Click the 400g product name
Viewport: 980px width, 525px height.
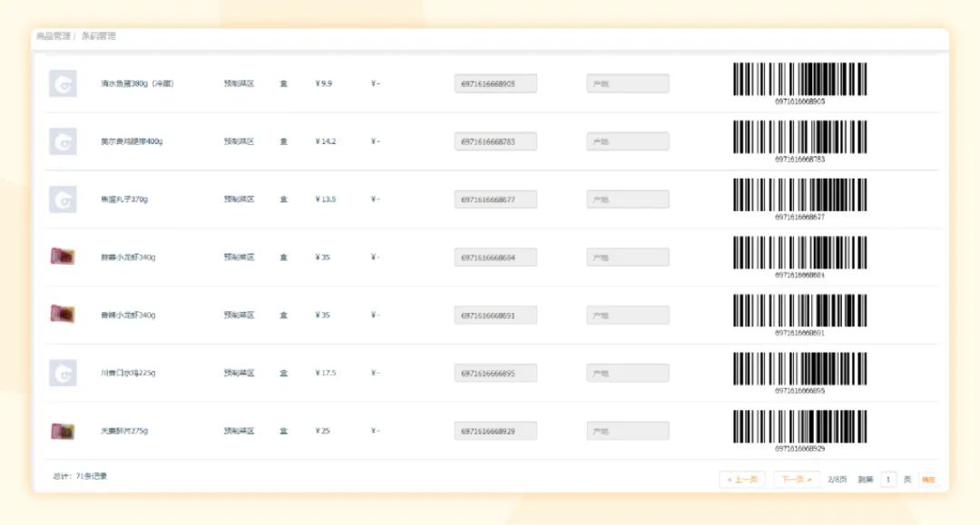coord(132,141)
